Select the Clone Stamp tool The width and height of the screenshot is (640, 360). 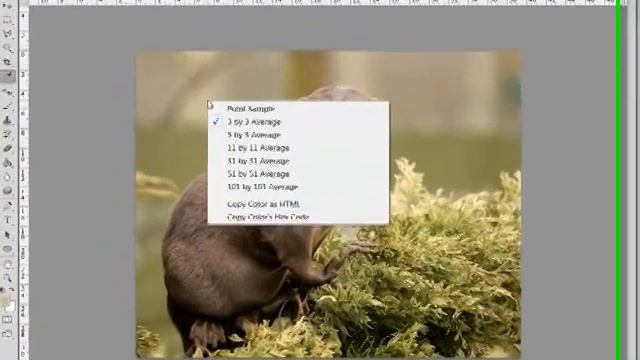click(7, 120)
